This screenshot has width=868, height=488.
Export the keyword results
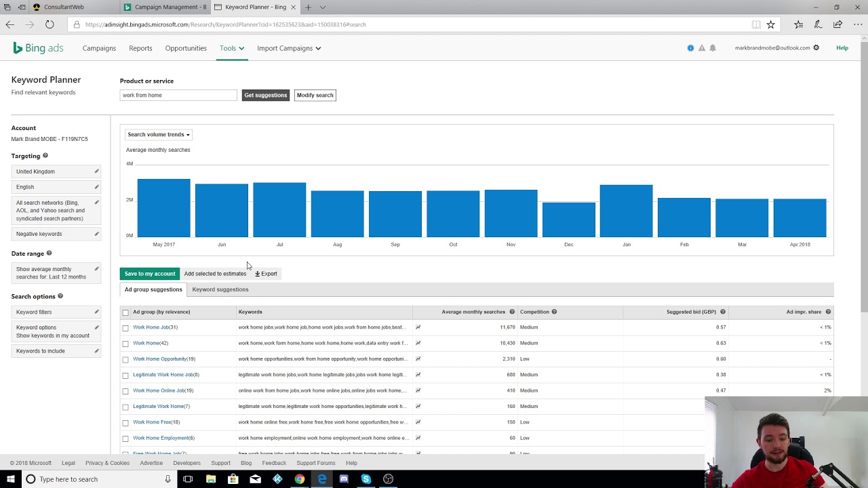pos(266,274)
